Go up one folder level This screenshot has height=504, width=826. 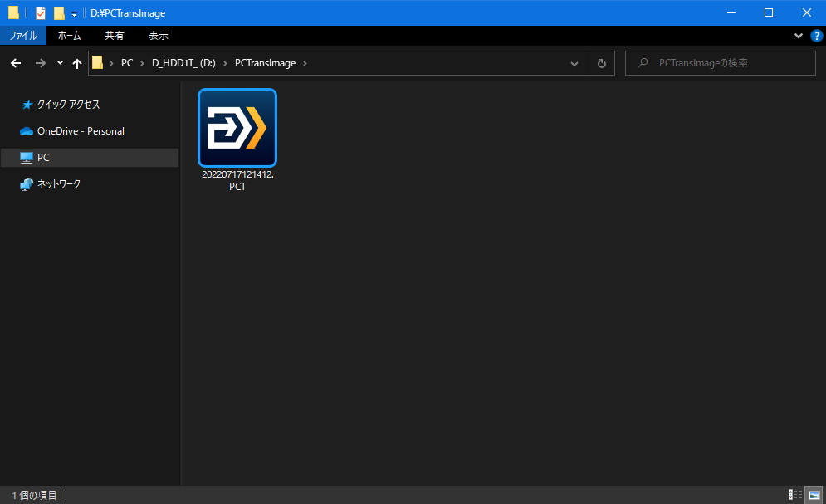(77, 63)
